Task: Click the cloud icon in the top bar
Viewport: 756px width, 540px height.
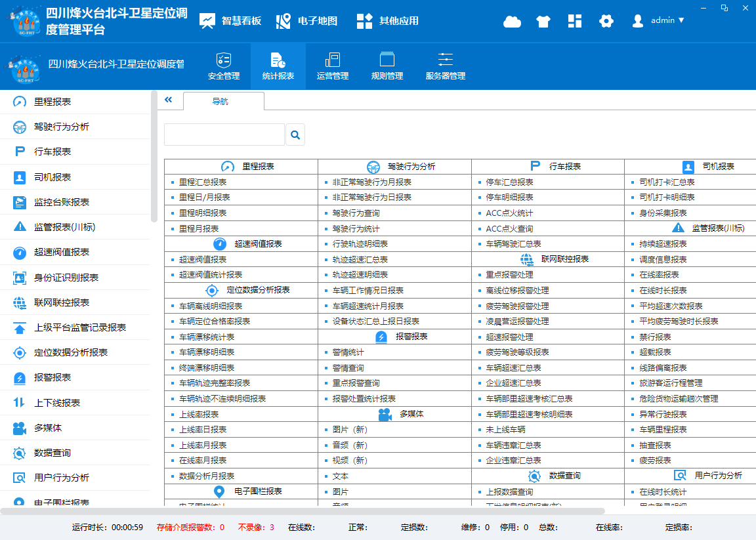Action: coord(513,21)
